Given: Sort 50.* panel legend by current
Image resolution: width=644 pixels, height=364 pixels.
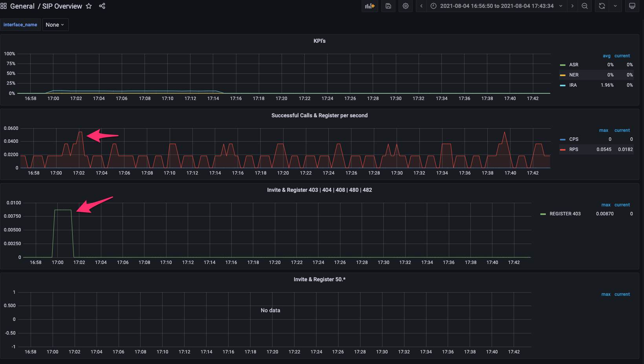Looking at the screenshot, I should point(622,294).
